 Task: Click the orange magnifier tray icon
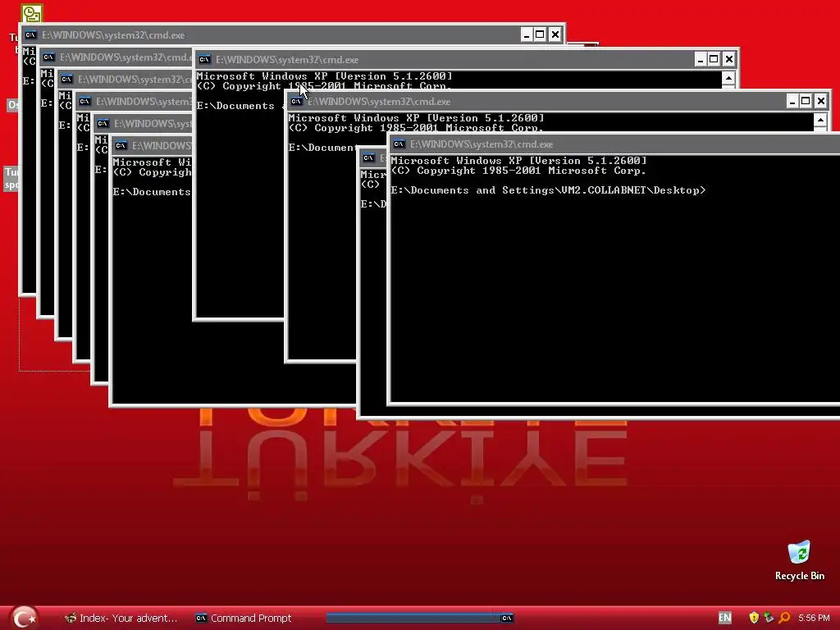(x=784, y=618)
